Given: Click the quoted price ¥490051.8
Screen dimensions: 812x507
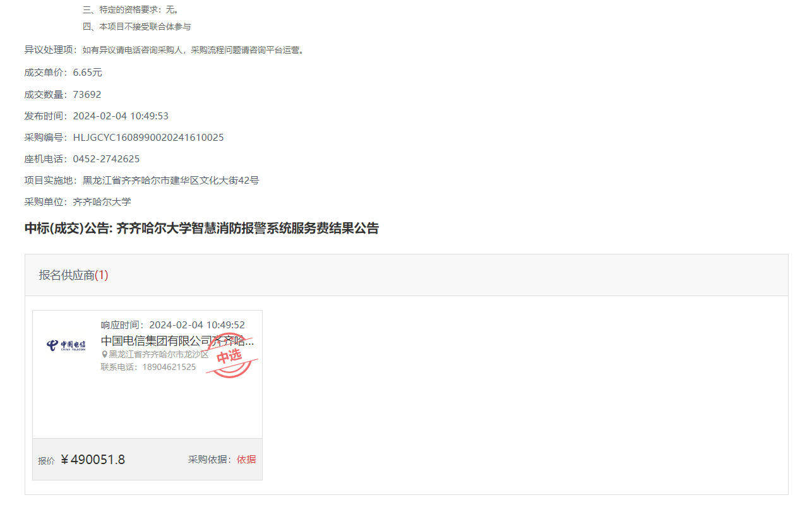Looking at the screenshot, I should click(x=93, y=460).
